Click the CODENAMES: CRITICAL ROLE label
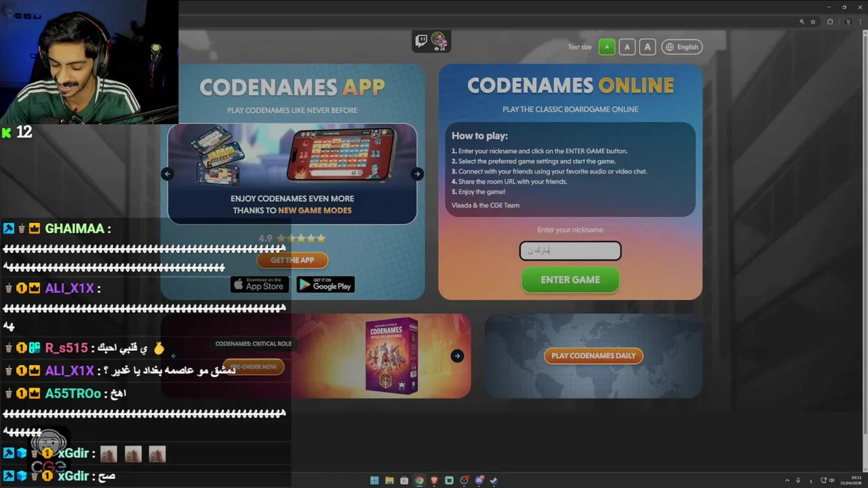868x488 pixels. (254, 344)
